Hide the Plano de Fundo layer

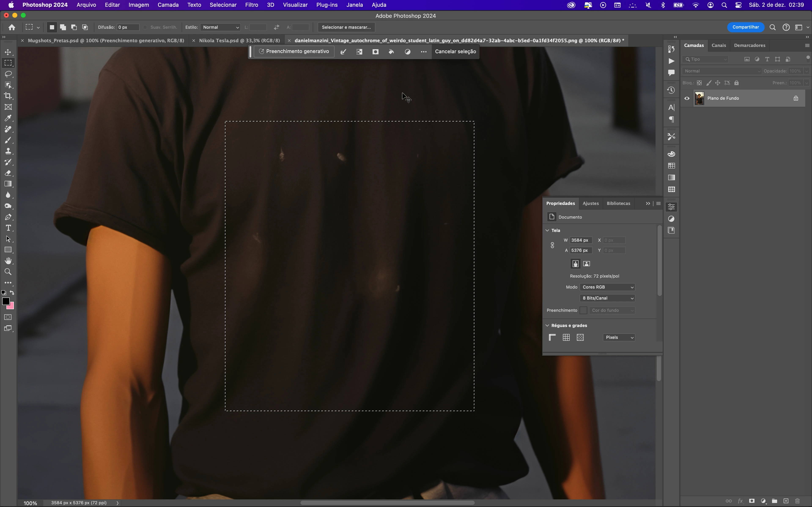click(687, 98)
